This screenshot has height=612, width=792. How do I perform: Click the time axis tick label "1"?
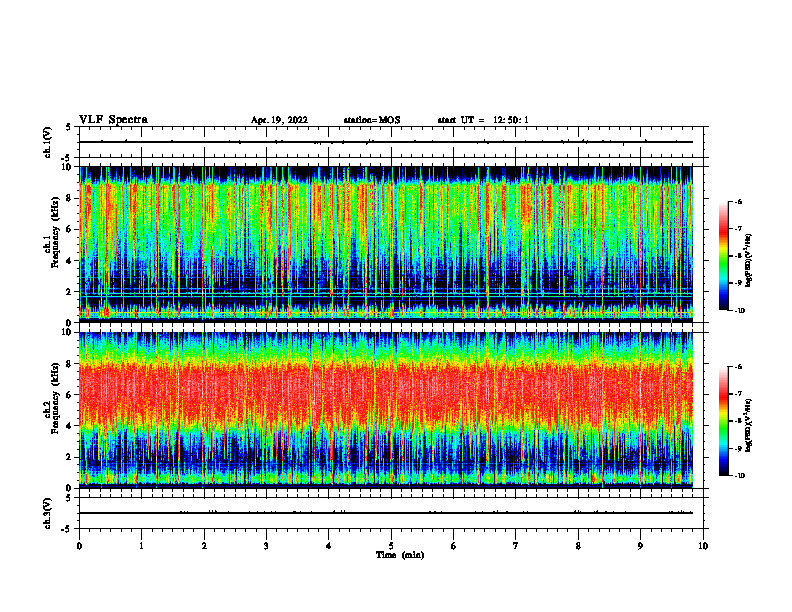click(142, 546)
